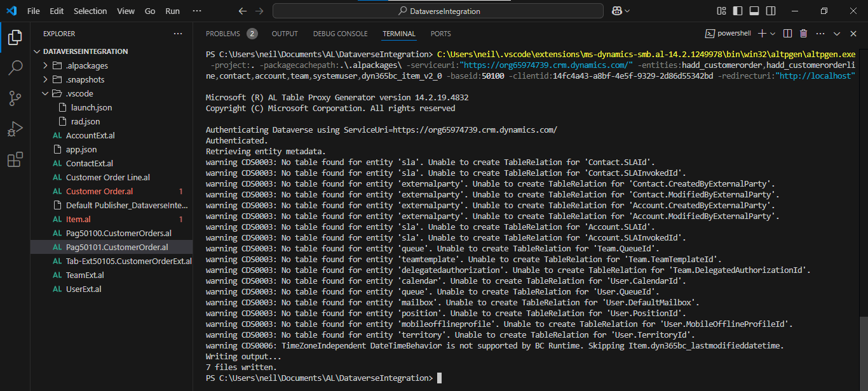The height and width of the screenshot is (391, 868).
Task: Open the Extensions view
Action: pyautogui.click(x=15, y=160)
